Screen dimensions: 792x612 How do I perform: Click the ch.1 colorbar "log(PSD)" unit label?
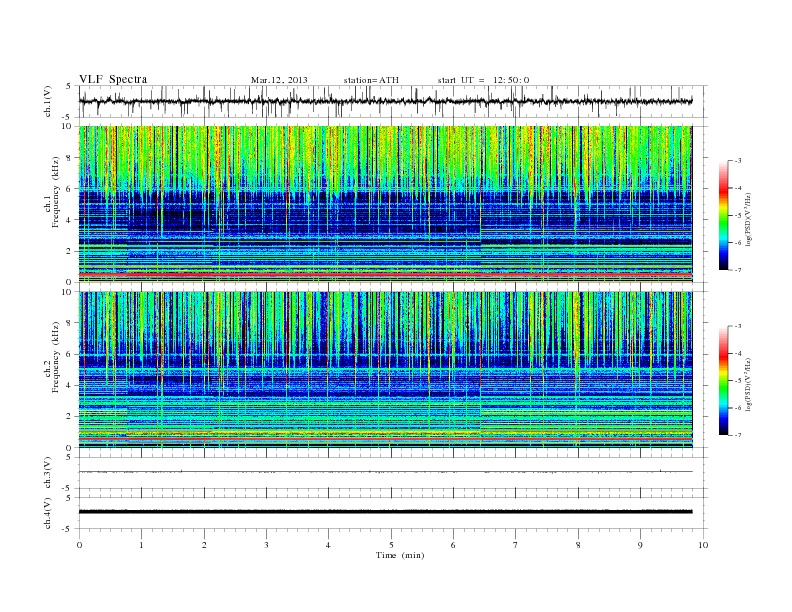748,219
